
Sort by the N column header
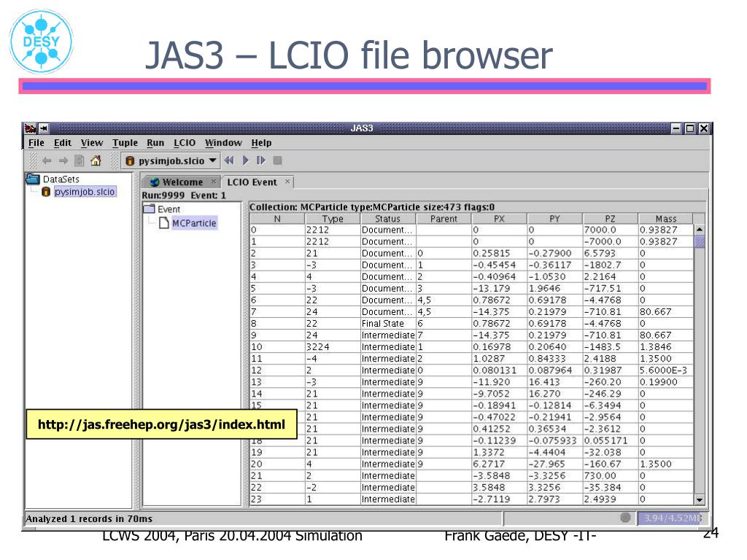coord(277,219)
